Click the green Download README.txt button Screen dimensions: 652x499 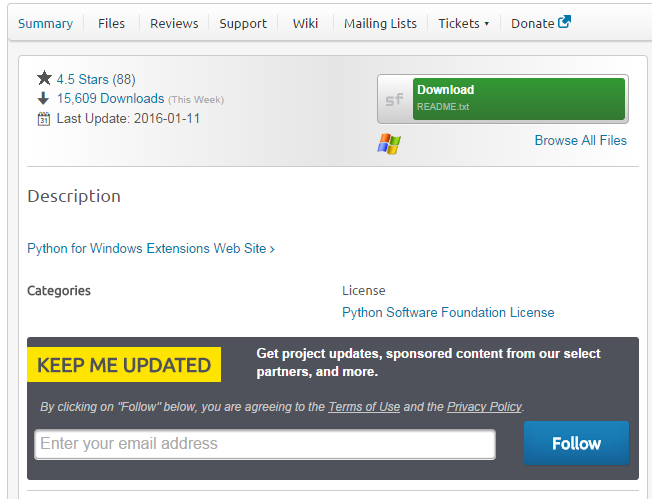point(519,99)
